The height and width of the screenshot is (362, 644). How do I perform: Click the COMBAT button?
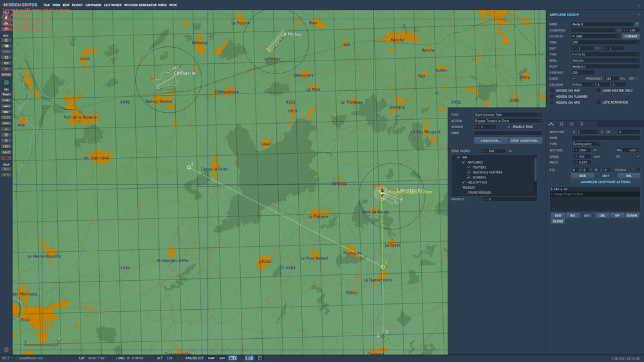(631, 36)
